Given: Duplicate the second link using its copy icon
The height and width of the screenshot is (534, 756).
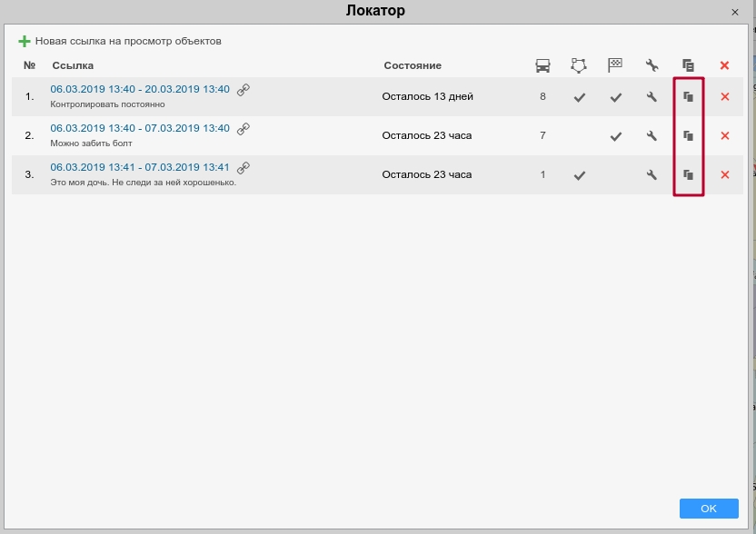Looking at the screenshot, I should pyautogui.click(x=688, y=135).
